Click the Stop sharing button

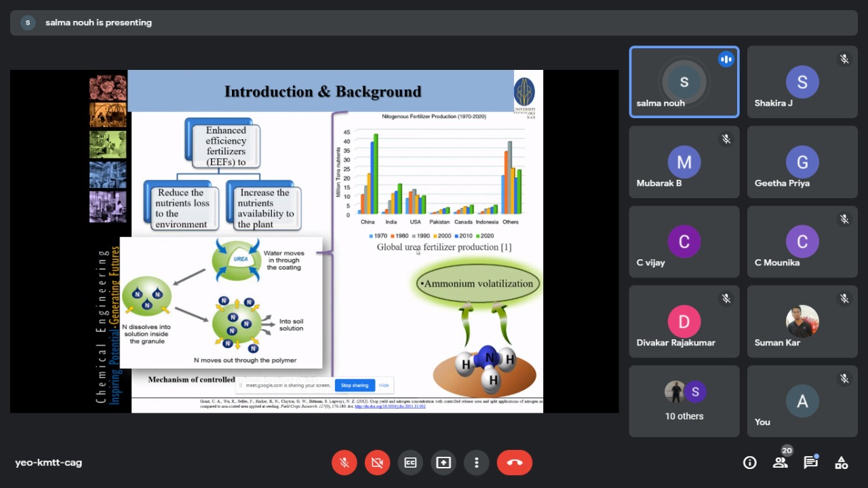pos(355,386)
